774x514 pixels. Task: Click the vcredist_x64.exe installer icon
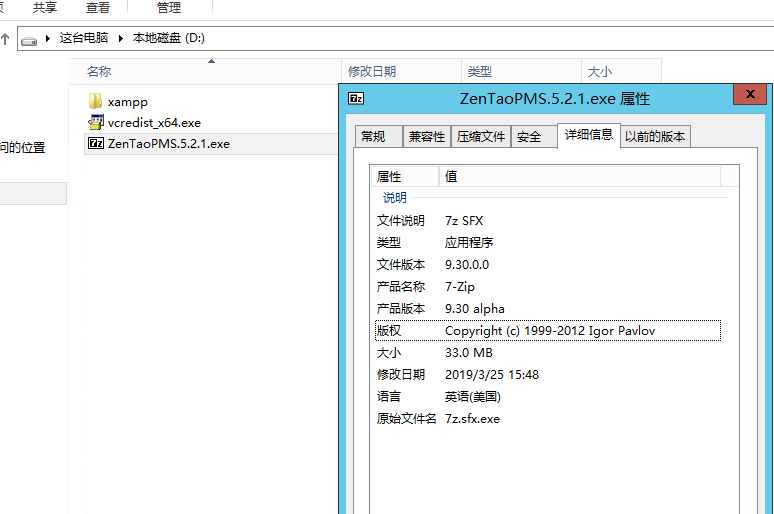96,122
